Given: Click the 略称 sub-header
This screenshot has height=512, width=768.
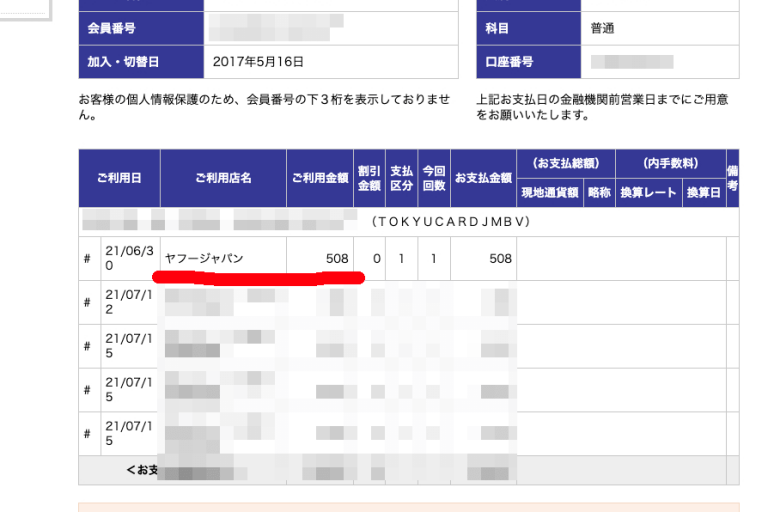Looking at the screenshot, I should point(599,193).
